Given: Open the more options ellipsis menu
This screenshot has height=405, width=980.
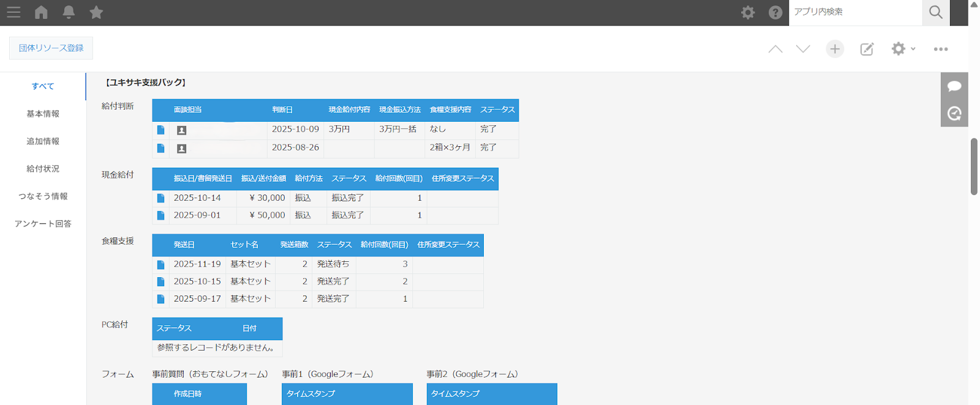Looking at the screenshot, I should 941,49.
